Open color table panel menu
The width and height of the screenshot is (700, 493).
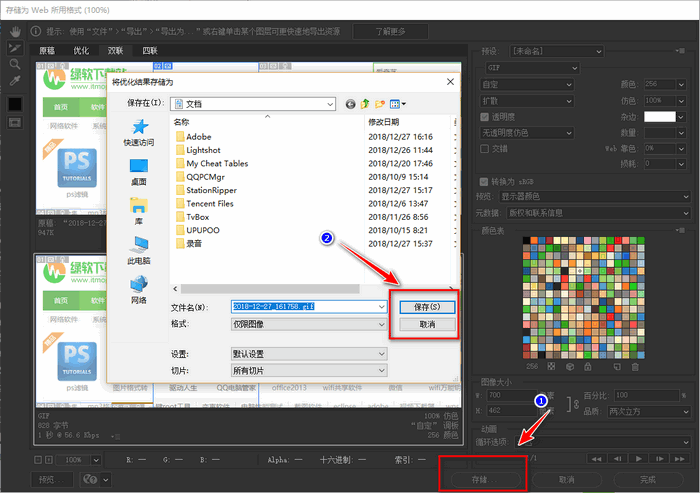680,230
